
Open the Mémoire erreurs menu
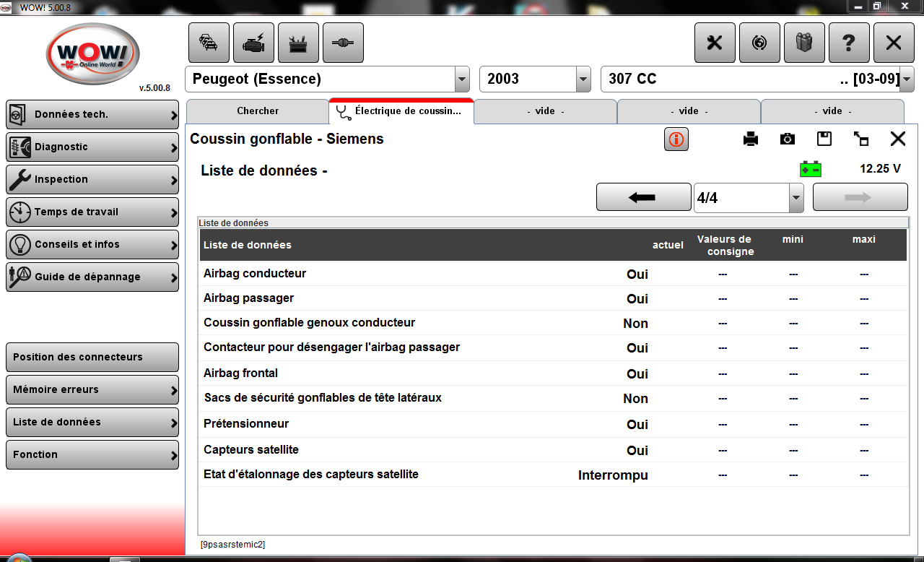pyautogui.click(x=92, y=389)
